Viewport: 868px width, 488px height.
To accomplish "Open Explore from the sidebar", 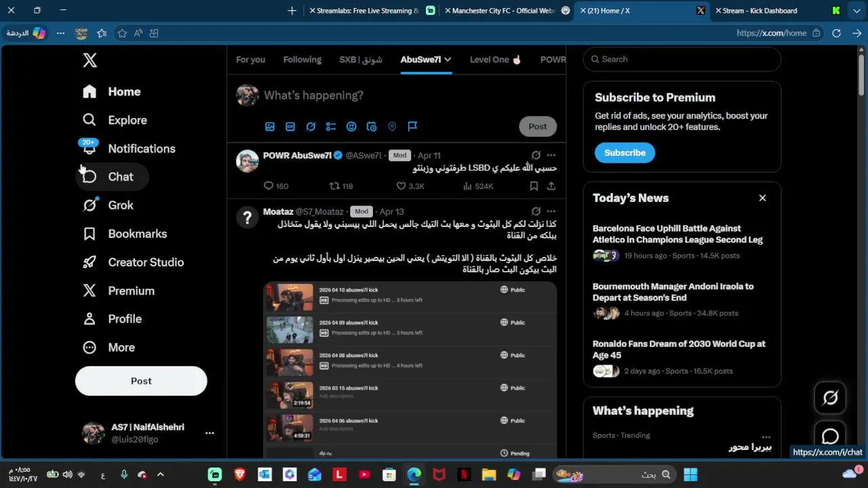I will tap(114, 120).
